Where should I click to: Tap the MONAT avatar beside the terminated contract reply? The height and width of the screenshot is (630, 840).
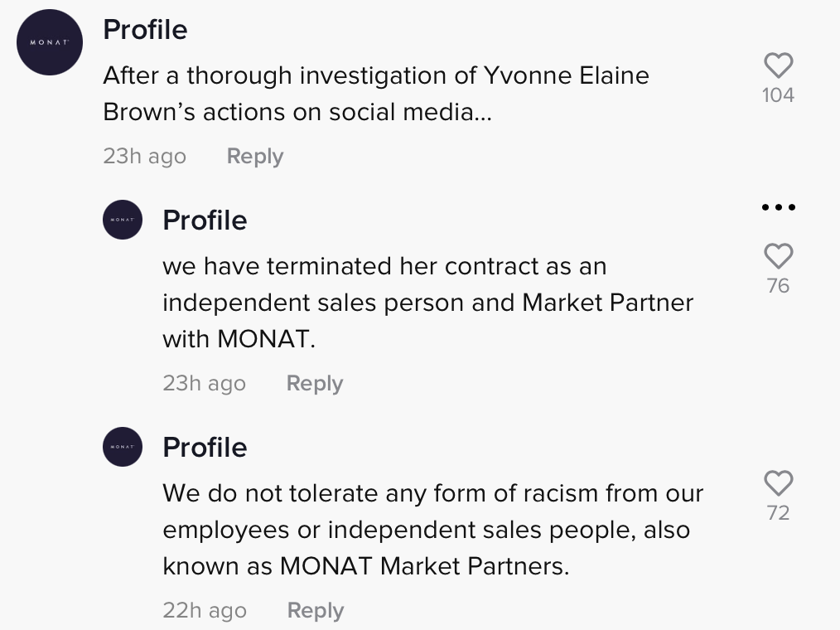[123, 220]
